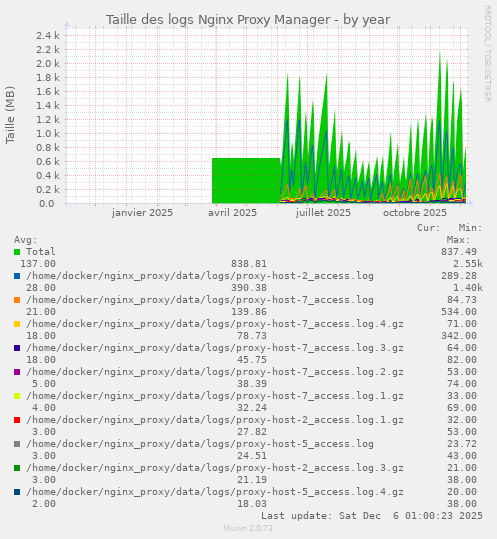The image size is (497, 539).
Task: Click the gray proxy-host-5_access.log swatch
Action: (x=17, y=444)
